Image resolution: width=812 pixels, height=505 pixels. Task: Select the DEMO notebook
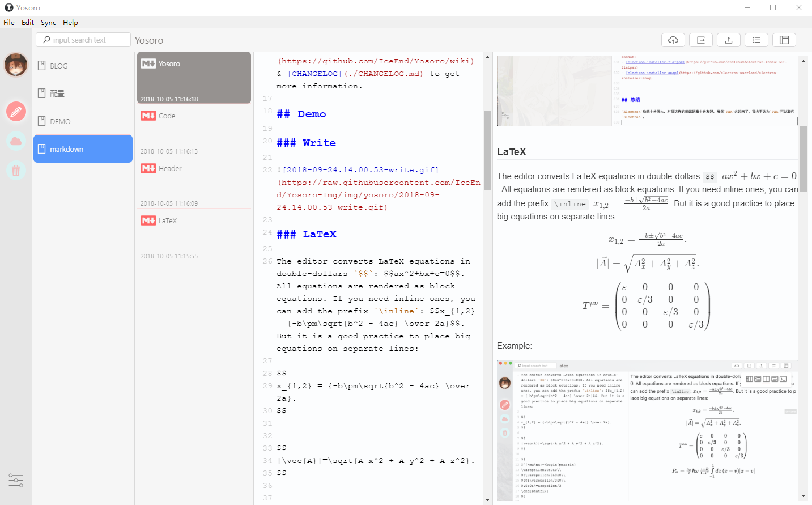(83, 121)
